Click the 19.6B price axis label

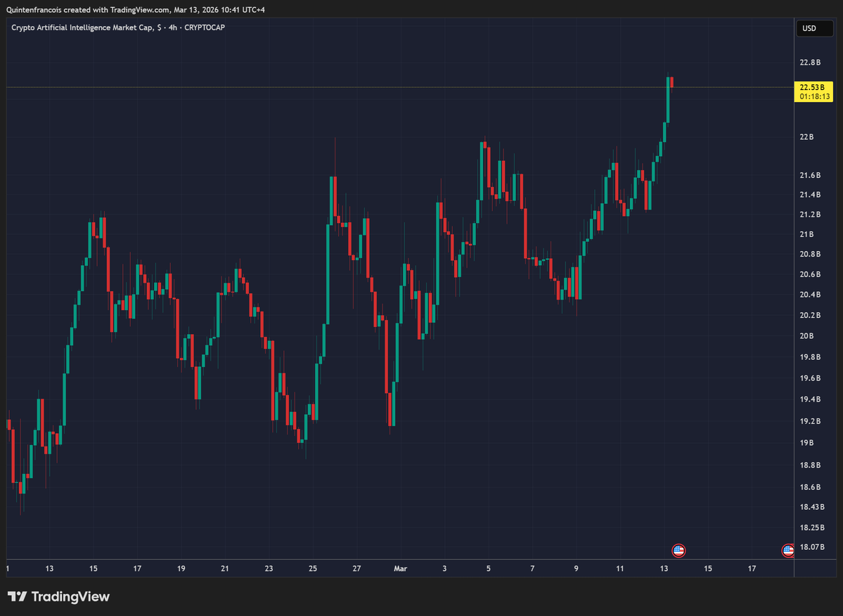810,378
